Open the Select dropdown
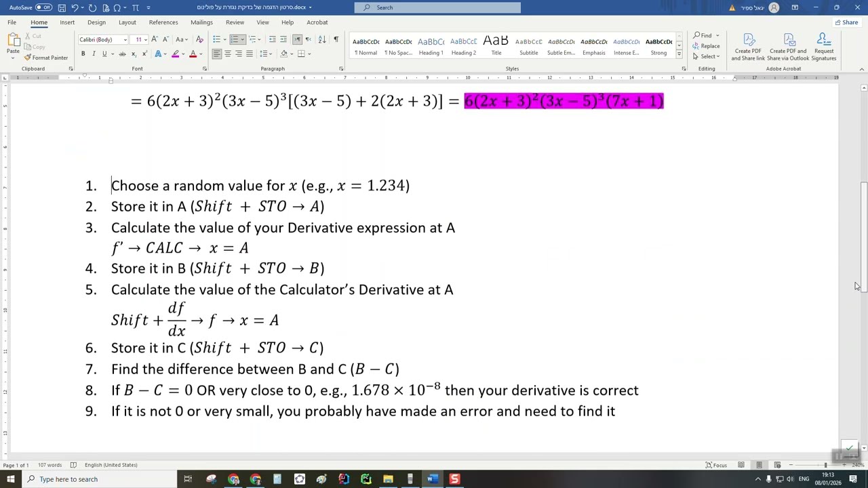This screenshot has height=488, width=868. pyautogui.click(x=706, y=56)
